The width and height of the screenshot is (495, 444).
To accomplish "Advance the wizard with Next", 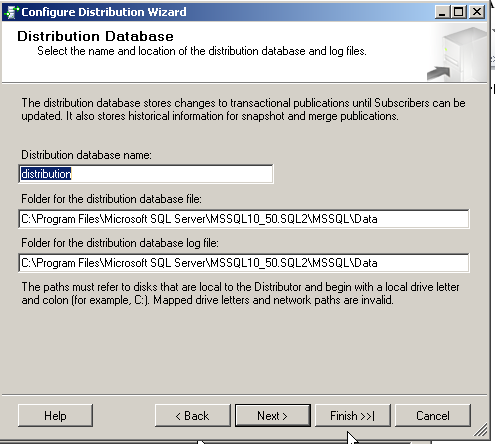I will tap(273, 416).
